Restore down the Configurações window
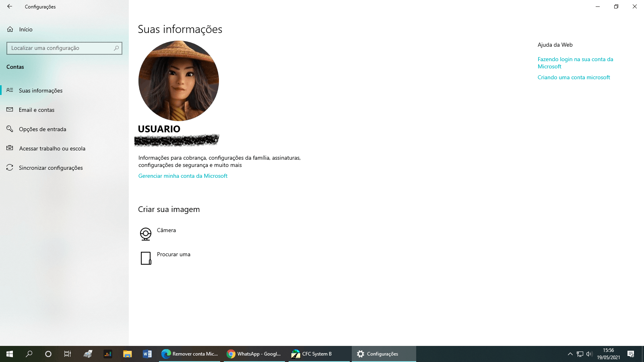The image size is (644, 362). click(x=616, y=6)
